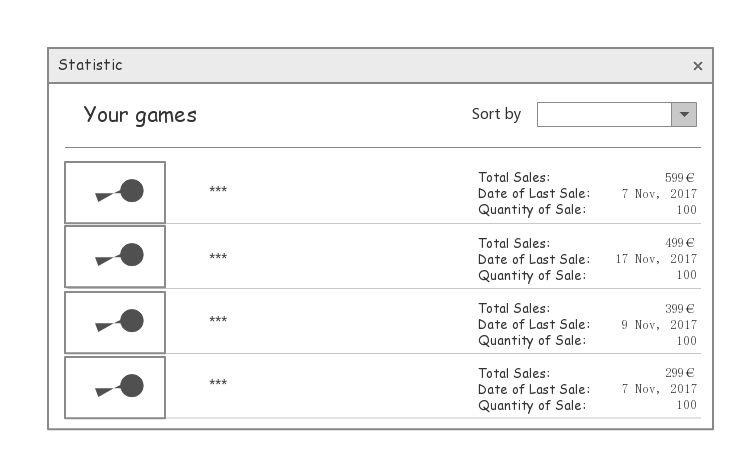Click Date of Last Sale label in 499 € row
Screen dimensions: 745x461
point(534,259)
